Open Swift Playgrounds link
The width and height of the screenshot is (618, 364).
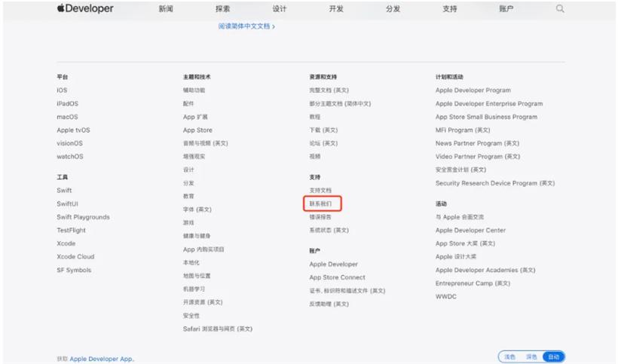tap(83, 217)
